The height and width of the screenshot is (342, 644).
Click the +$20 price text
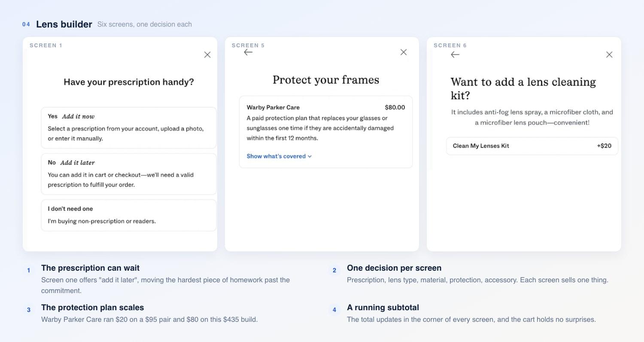click(x=604, y=146)
